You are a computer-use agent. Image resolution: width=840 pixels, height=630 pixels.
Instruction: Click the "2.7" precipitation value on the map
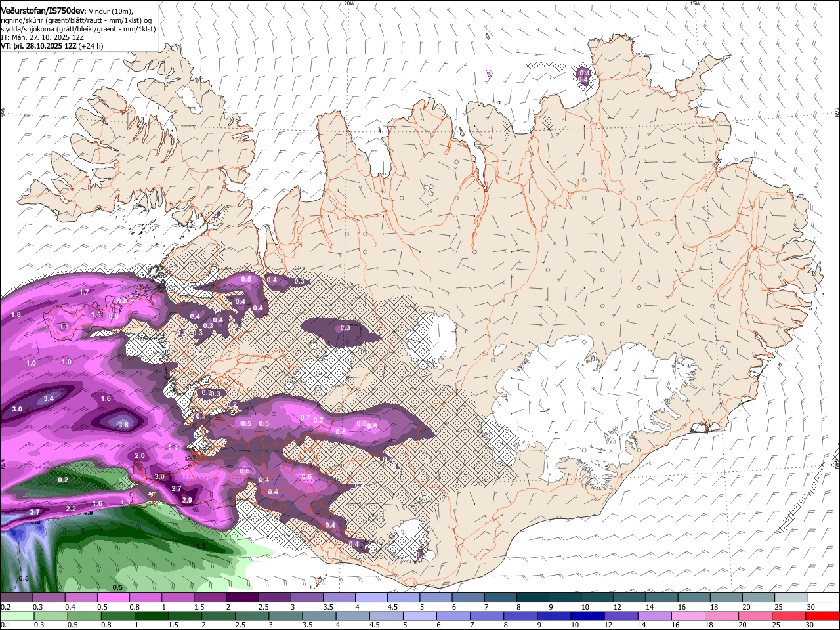point(177,488)
